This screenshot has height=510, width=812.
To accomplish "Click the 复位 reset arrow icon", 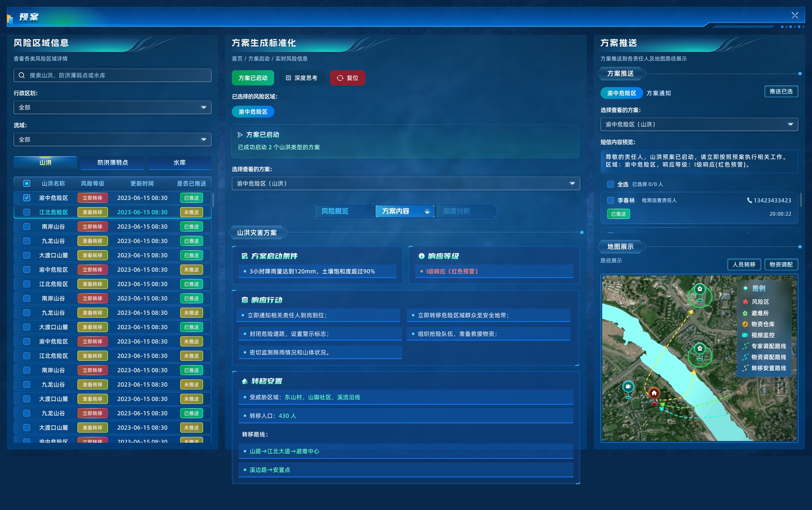I will [x=340, y=78].
